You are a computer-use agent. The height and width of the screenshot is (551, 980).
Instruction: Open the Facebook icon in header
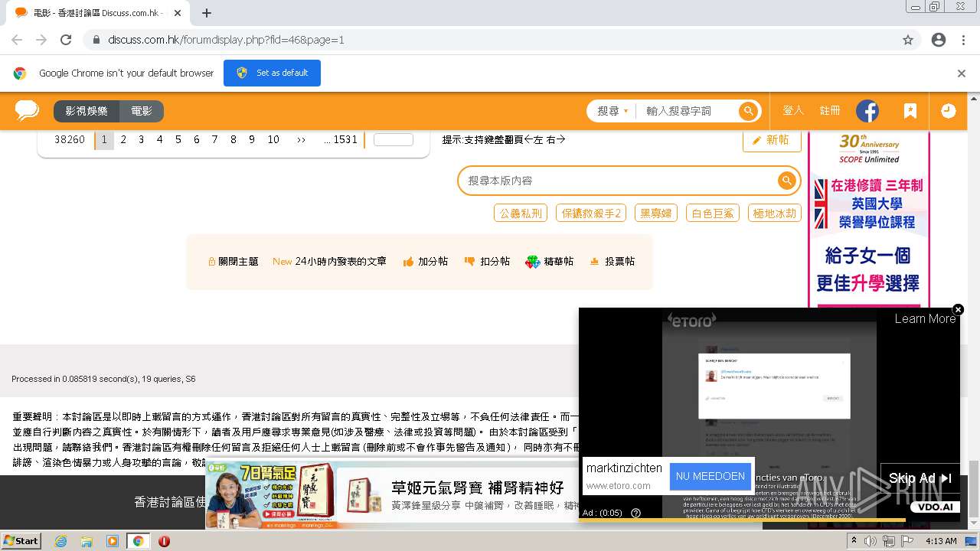(867, 111)
